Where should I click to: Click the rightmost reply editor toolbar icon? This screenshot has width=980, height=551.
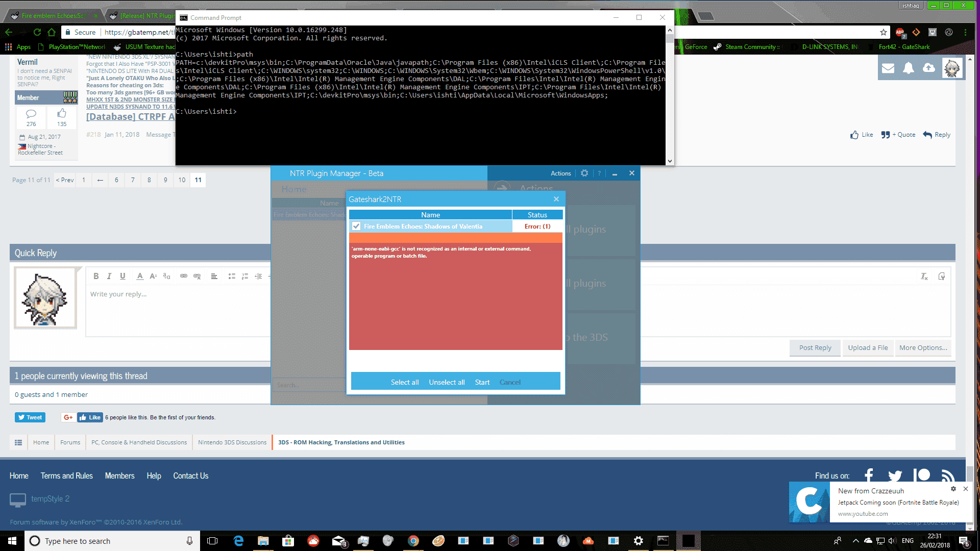tap(942, 276)
